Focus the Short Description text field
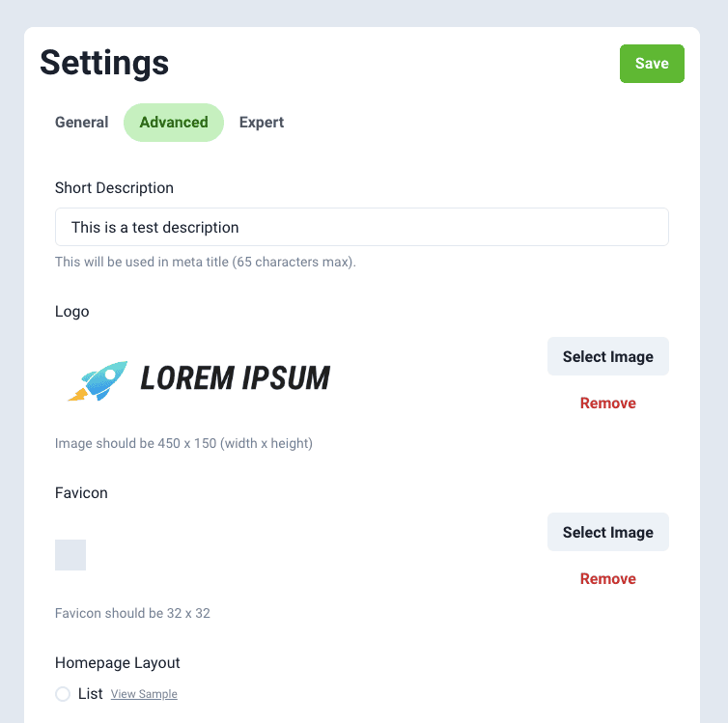The width and height of the screenshot is (728, 723). (x=362, y=228)
